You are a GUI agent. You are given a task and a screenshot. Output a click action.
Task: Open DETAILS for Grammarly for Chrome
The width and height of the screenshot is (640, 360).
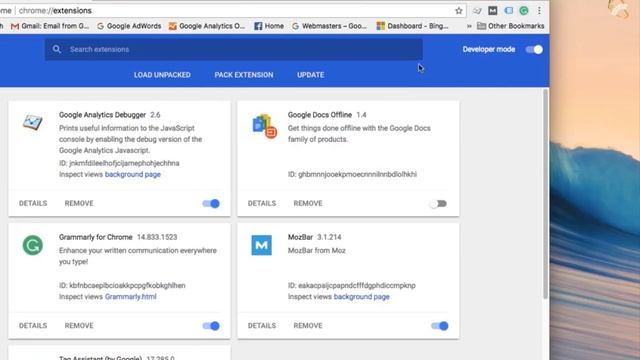[x=33, y=326]
